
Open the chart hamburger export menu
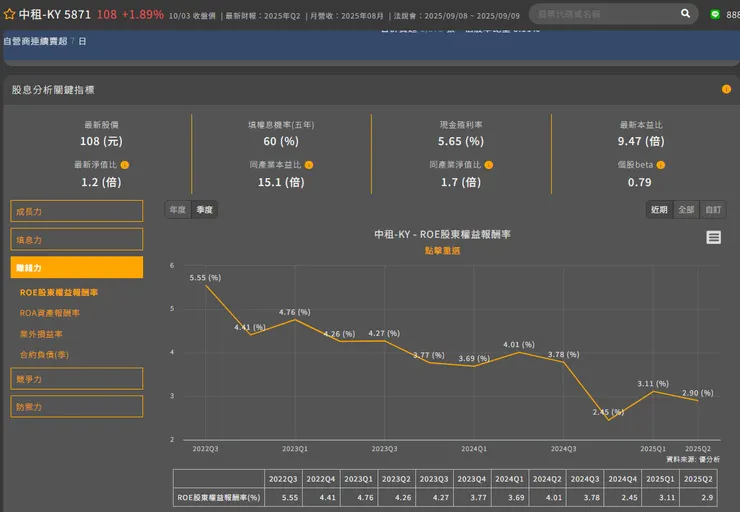[713, 237]
